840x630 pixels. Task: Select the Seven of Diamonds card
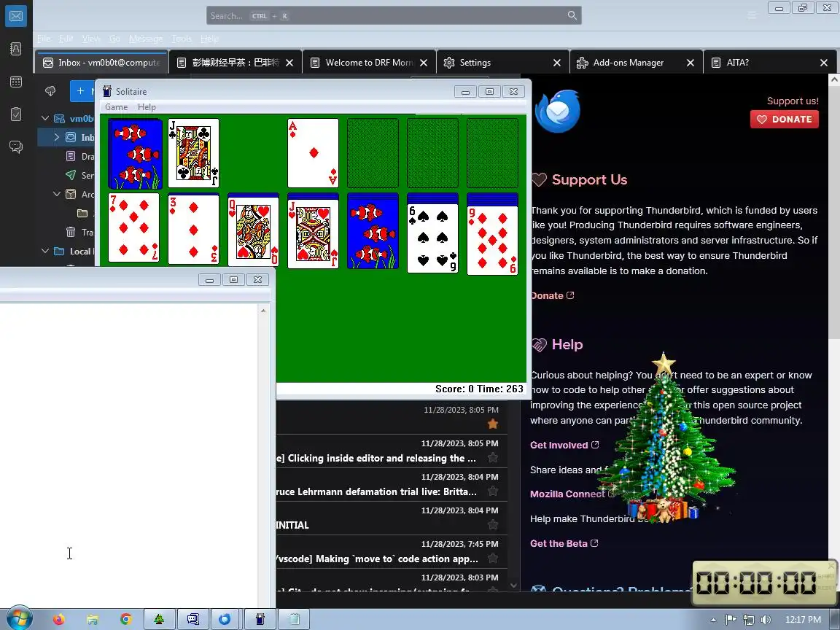134,228
